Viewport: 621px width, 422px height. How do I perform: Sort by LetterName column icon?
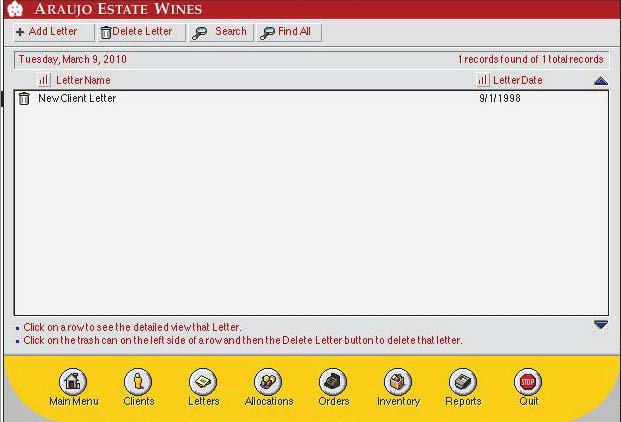pyautogui.click(x=44, y=80)
